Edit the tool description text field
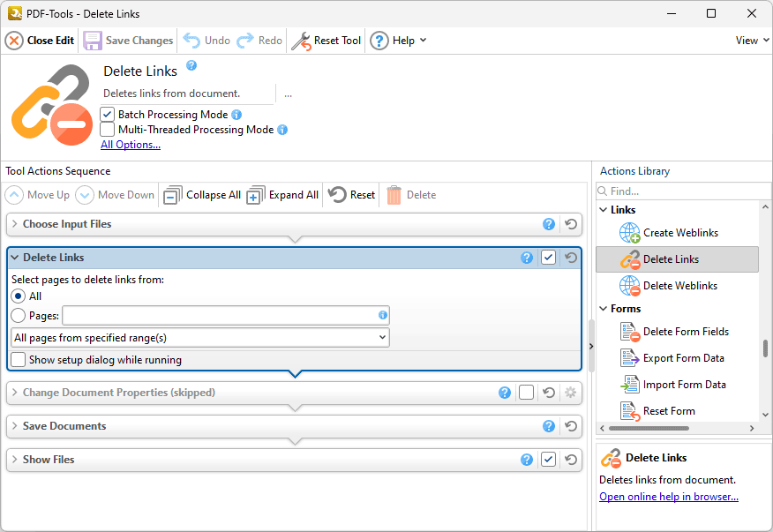The width and height of the screenshot is (773, 532). click(188, 94)
